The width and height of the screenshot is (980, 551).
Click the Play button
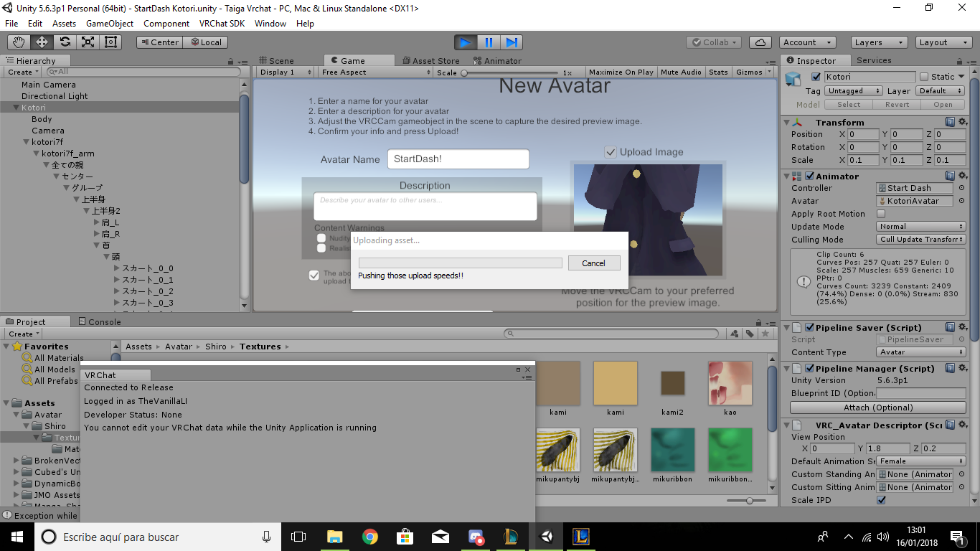pos(466,42)
